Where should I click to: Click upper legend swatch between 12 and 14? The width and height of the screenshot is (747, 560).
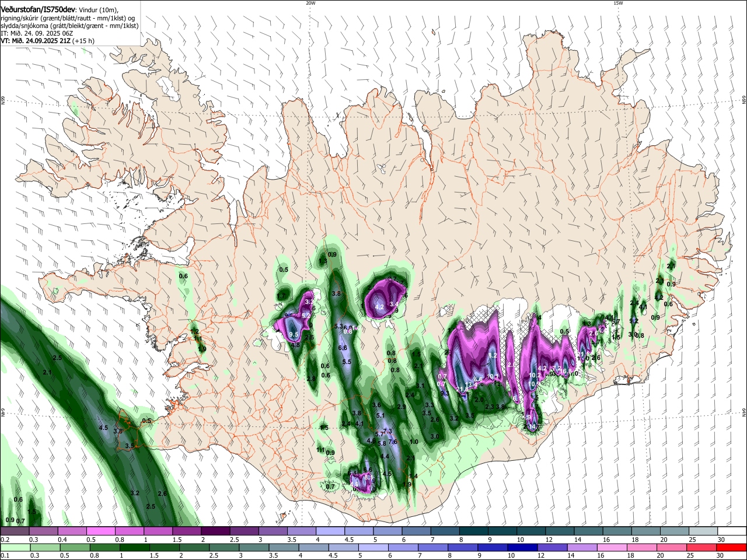[x=560, y=531]
